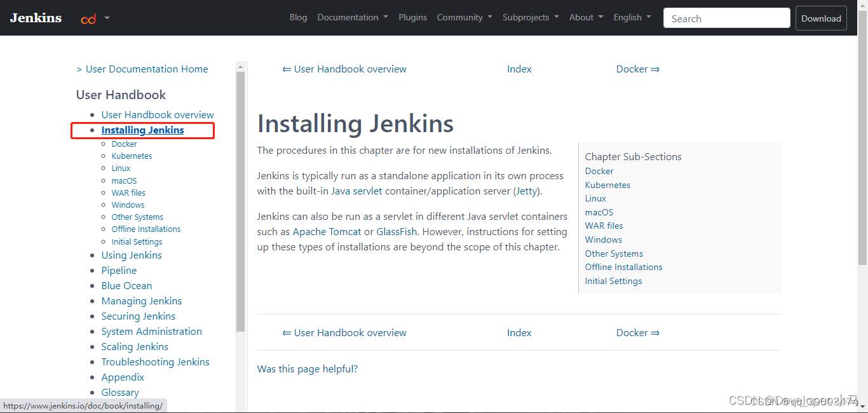Screen dimensions: 868x413
Task: Click the sidebar scrollbar up arrow
Action: point(240,66)
